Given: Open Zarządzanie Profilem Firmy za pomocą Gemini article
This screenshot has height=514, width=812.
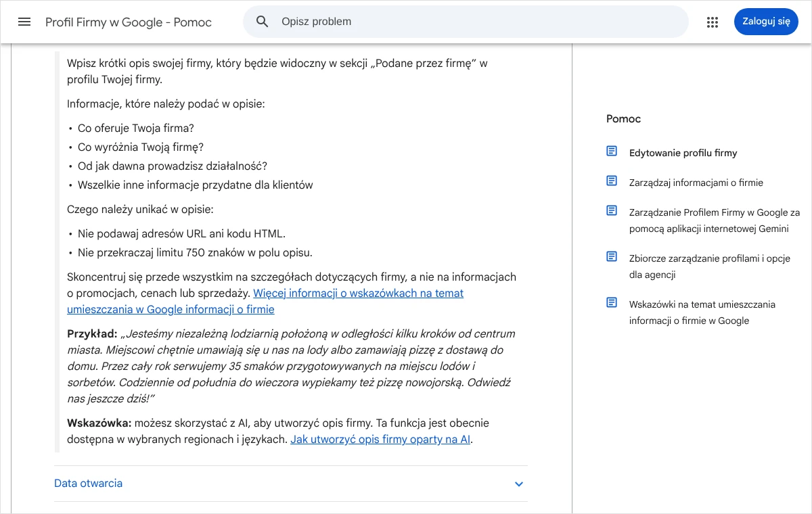Looking at the screenshot, I should pos(715,220).
